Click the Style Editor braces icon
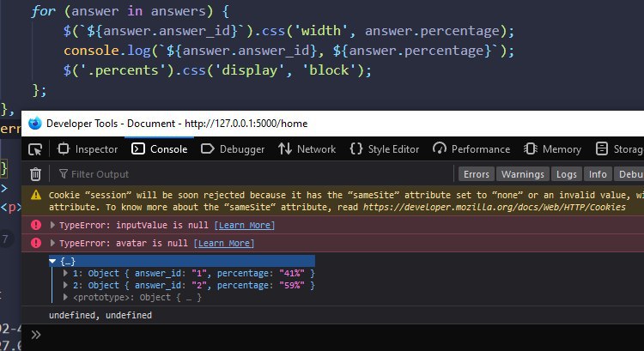 356,148
